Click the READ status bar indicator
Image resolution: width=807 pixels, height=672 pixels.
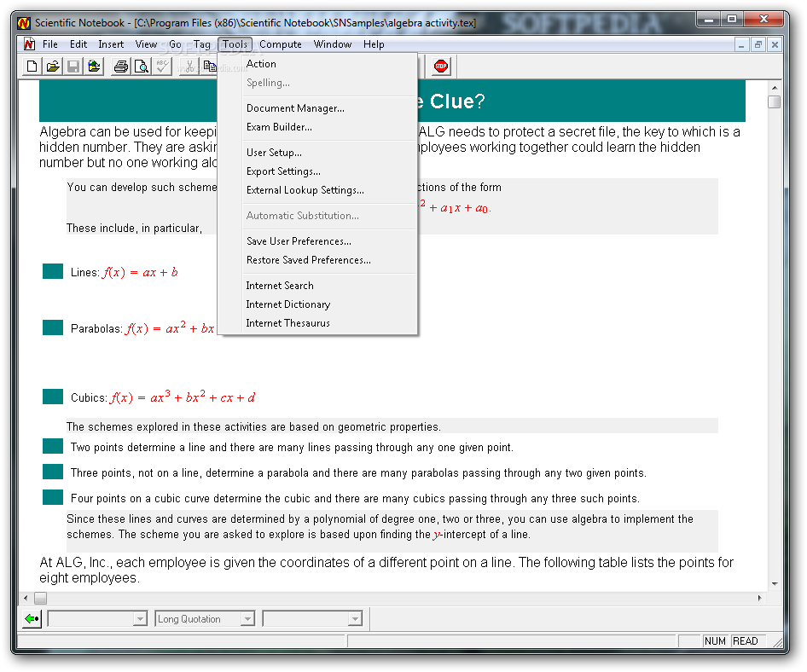point(745,641)
